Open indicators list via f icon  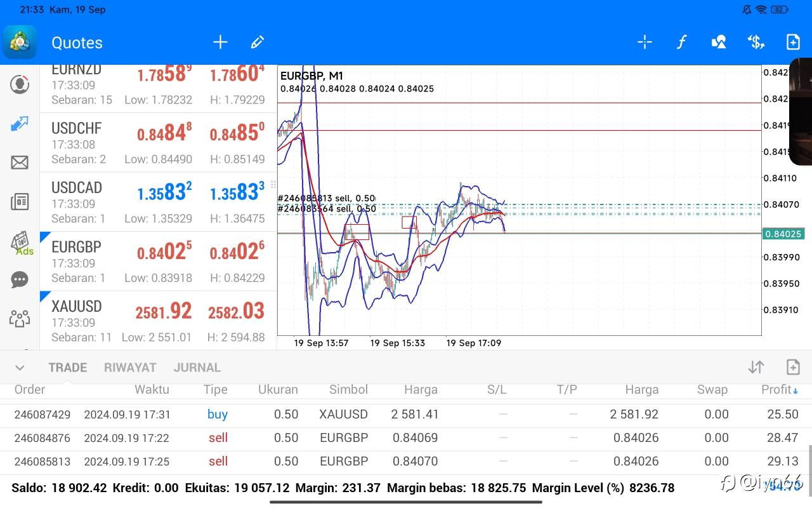tap(681, 43)
